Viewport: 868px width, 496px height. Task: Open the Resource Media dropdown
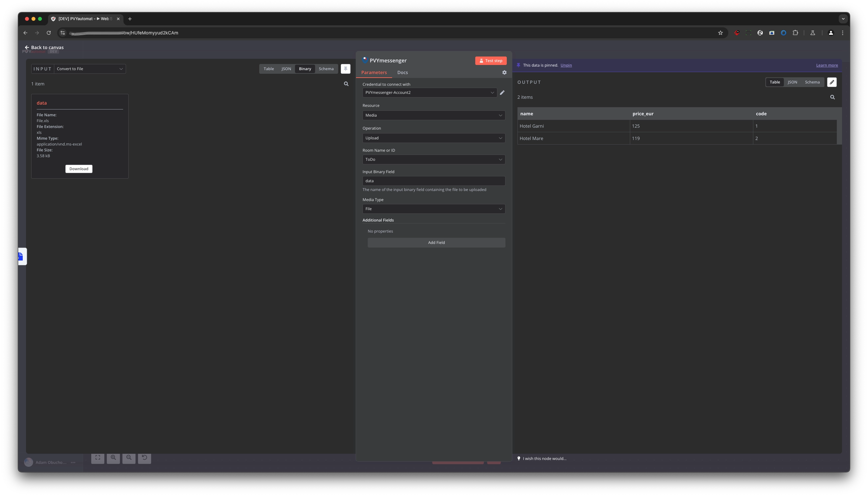click(x=434, y=115)
